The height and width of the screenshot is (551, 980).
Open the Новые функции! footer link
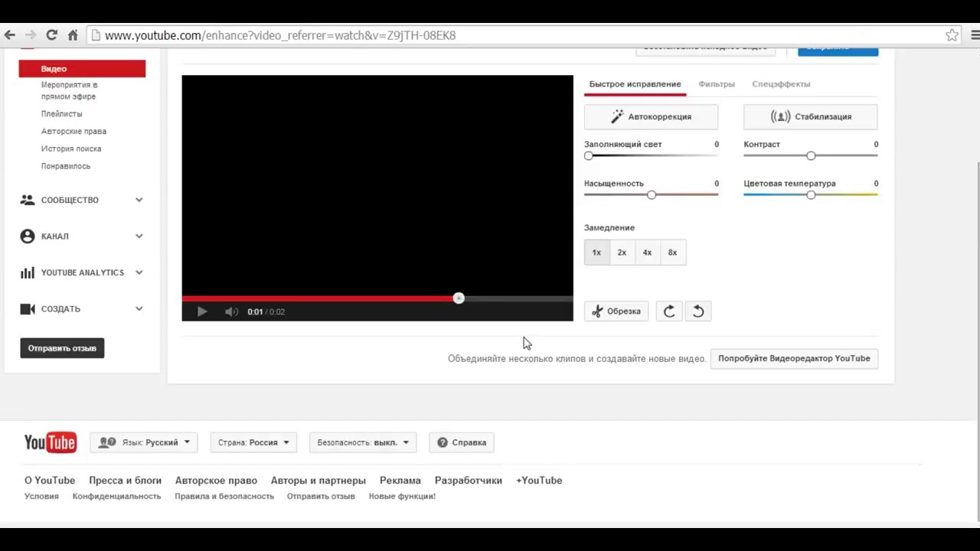[x=402, y=497]
